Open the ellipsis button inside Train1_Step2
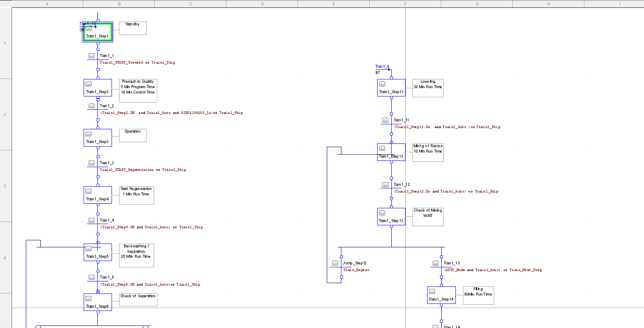Image resolution: width=644 pixels, height=328 pixels. click(x=88, y=84)
